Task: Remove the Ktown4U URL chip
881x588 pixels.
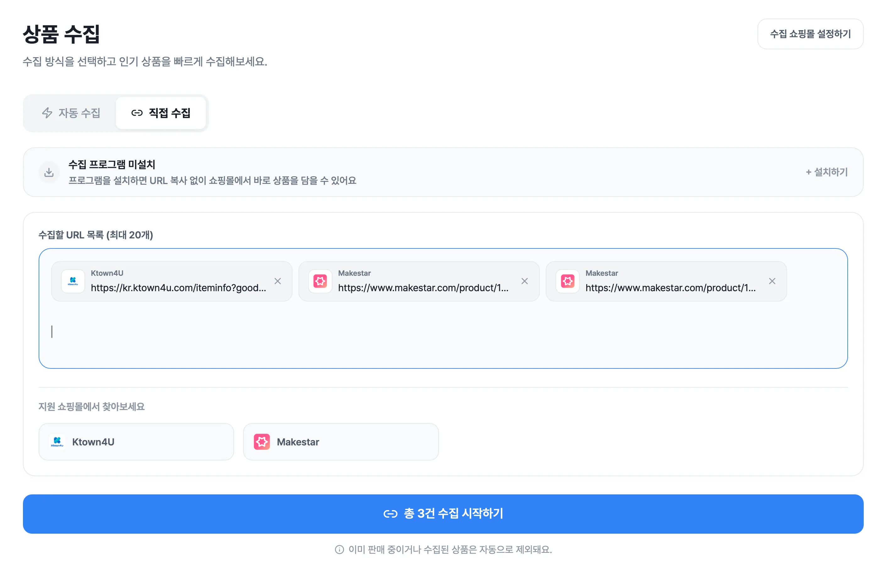Action: coord(277,281)
